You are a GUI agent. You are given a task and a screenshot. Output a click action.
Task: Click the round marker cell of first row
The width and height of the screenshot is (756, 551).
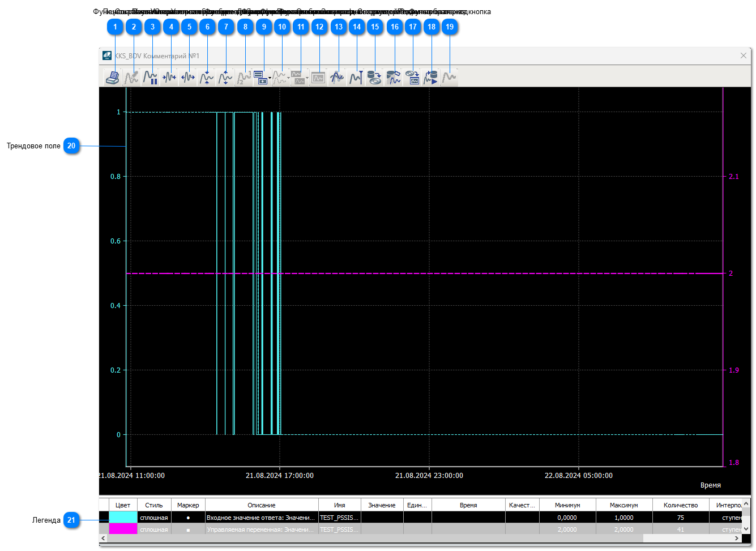(x=188, y=518)
